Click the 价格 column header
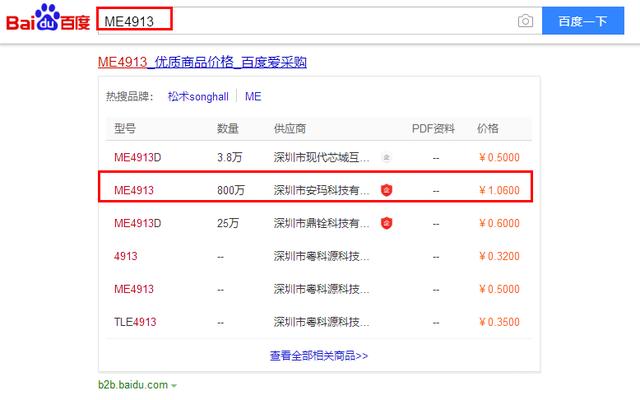640x400 pixels. click(488, 129)
